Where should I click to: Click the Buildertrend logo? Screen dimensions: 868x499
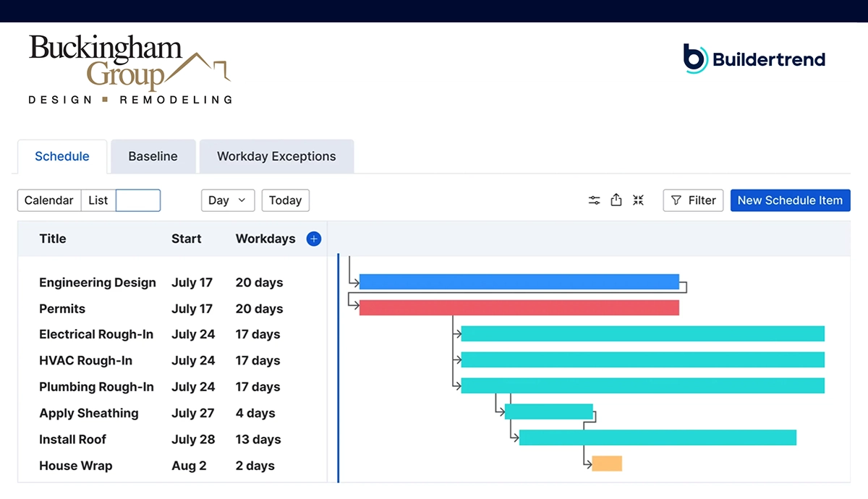coord(754,59)
